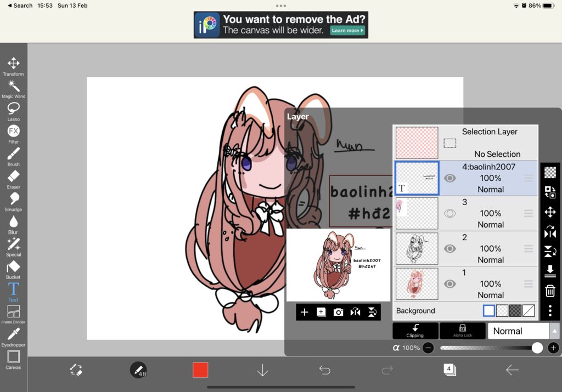This screenshot has width=562, height=392.
Task: Open the red current color swatch
Action: pyautogui.click(x=200, y=370)
